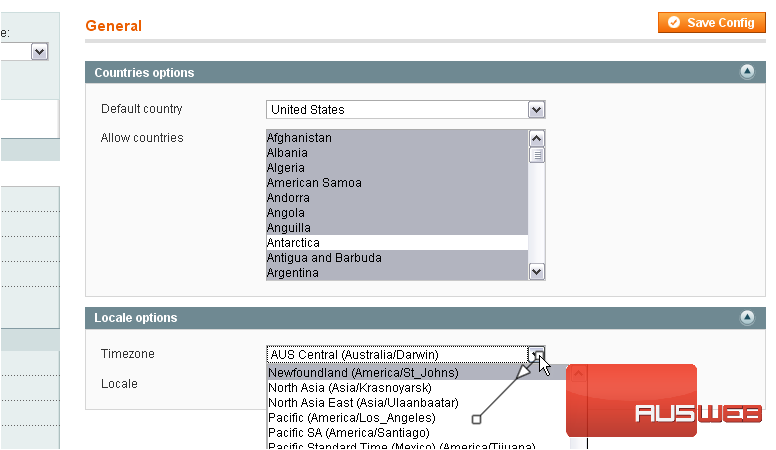This screenshot has height=450, width=776.
Task: Select Albania in the countries list
Action: click(396, 153)
